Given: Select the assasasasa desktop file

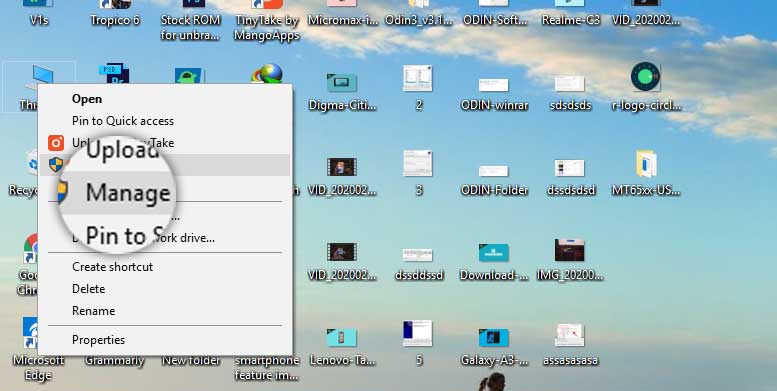Looking at the screenshot, I should (570, 345).
